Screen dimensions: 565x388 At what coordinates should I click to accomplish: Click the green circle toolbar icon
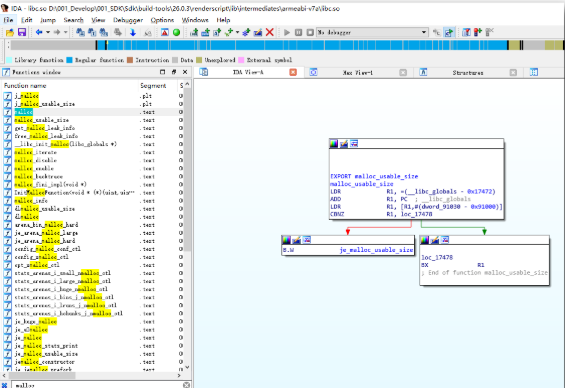[177, 32]
